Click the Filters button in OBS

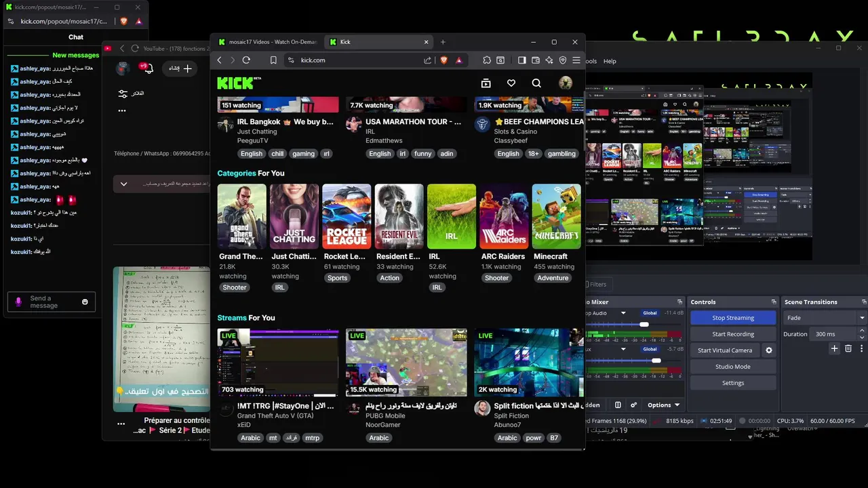pyautogui.click(x=597, y=285)
